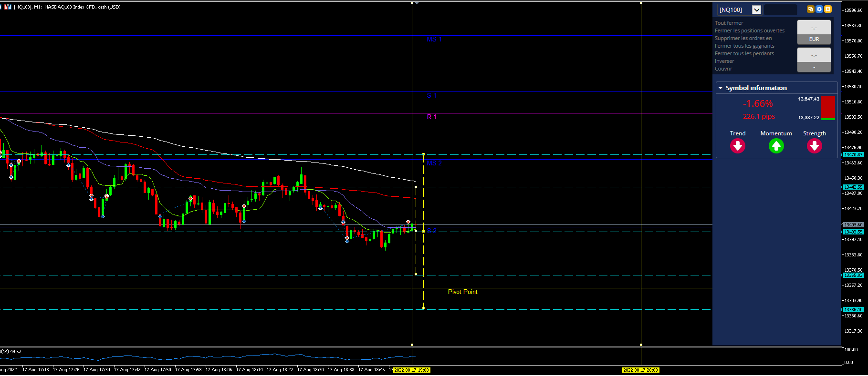Click the red Strength down-arrow indicator
Image resolution: width=868 pixels, height=376 pixels.
[x=815, y=146]
